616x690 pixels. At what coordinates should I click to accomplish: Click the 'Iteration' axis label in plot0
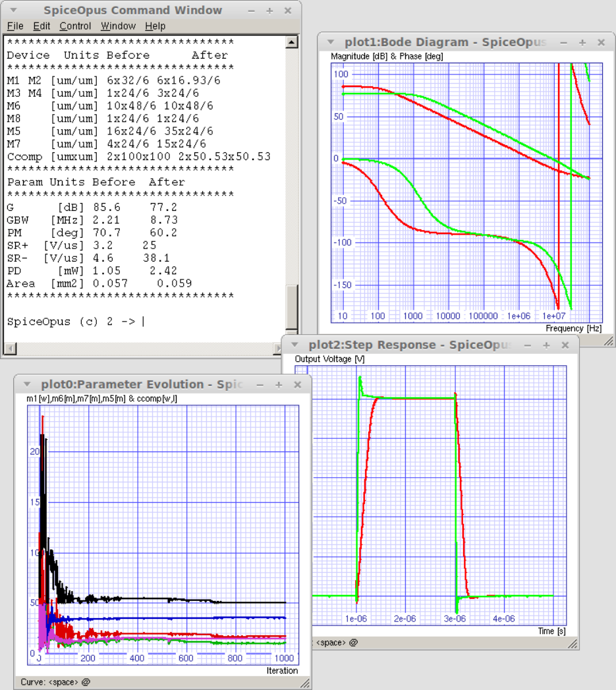tap(282, 671)
